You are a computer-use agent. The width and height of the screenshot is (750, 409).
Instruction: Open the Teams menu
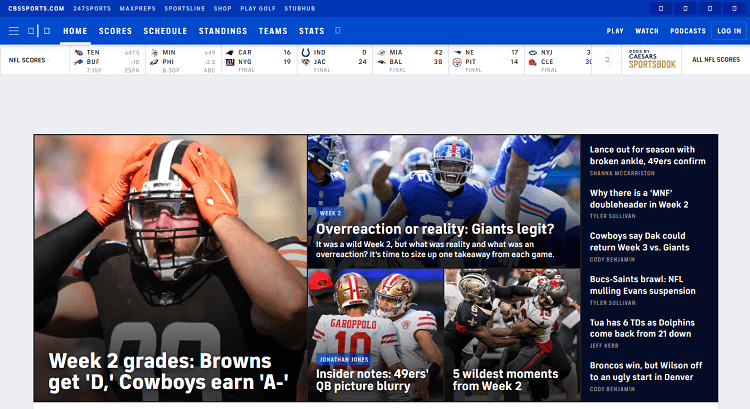(x=273, y=31)
